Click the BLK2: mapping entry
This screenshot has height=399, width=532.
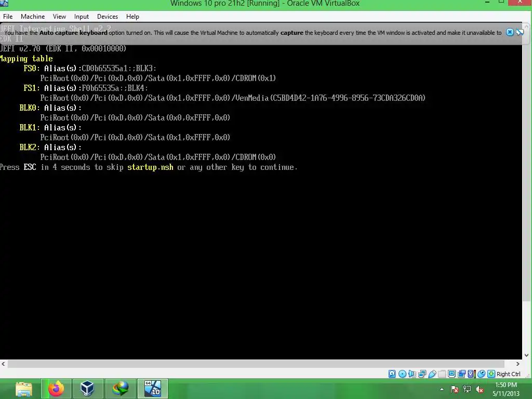pos(50,147)
